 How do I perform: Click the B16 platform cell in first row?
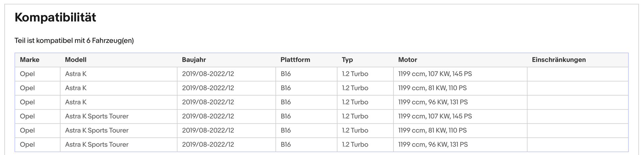pyautogui.click(x=306, y=74)
